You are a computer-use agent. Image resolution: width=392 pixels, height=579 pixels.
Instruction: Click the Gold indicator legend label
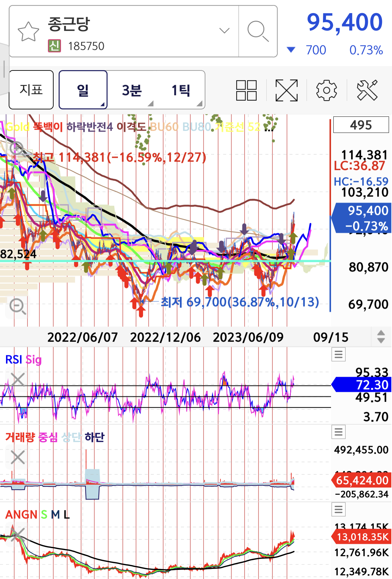click(x=18, y=127)
